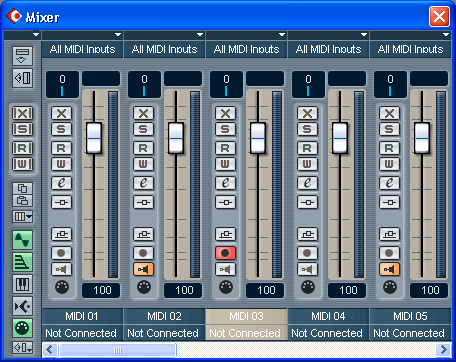This screenshot has width=456, height=362.
Task: Open the All MIDI Inputs selector for MIDI 03
Action: 246,49
